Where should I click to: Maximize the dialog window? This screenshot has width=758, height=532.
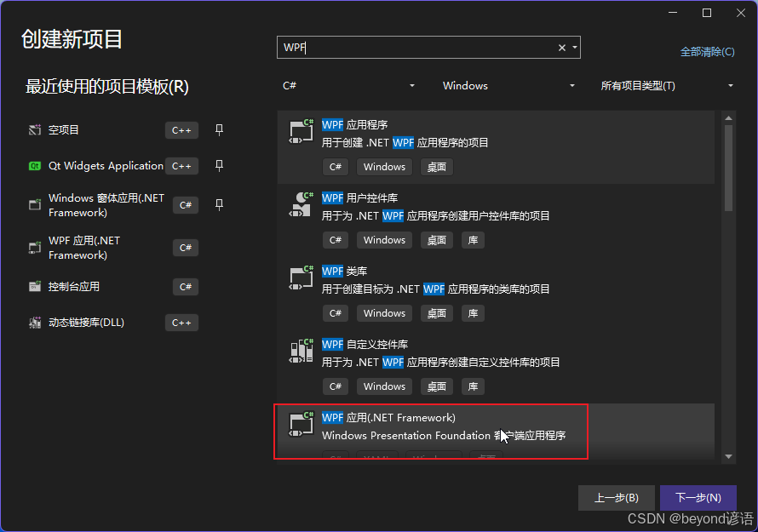(707, 13)
